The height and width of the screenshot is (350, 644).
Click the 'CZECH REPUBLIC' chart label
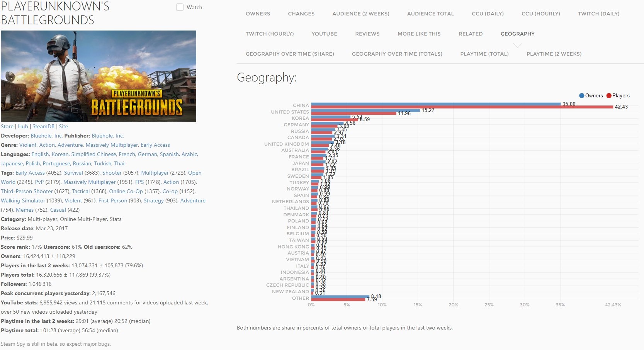(x=288, y=285)
